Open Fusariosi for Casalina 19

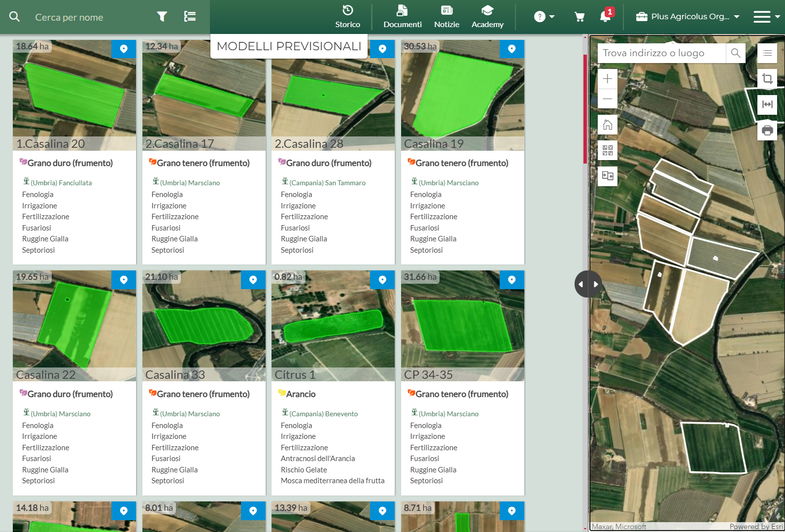424,228
